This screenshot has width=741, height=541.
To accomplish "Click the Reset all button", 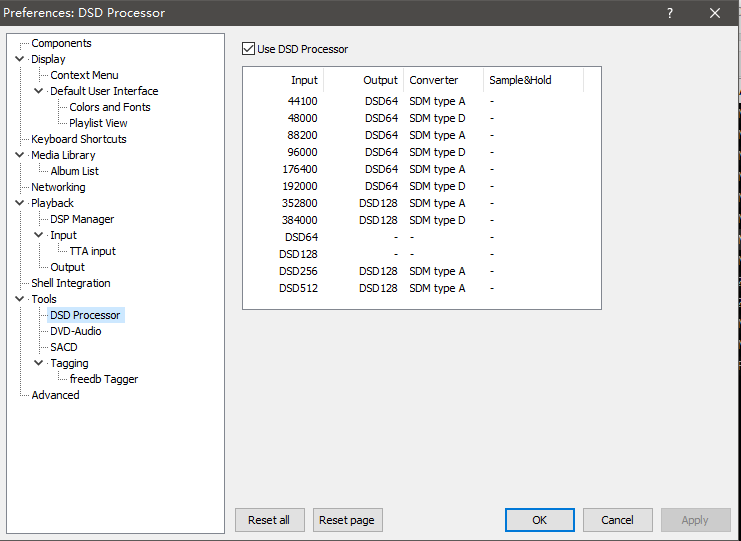I will [x=269, y=520].
